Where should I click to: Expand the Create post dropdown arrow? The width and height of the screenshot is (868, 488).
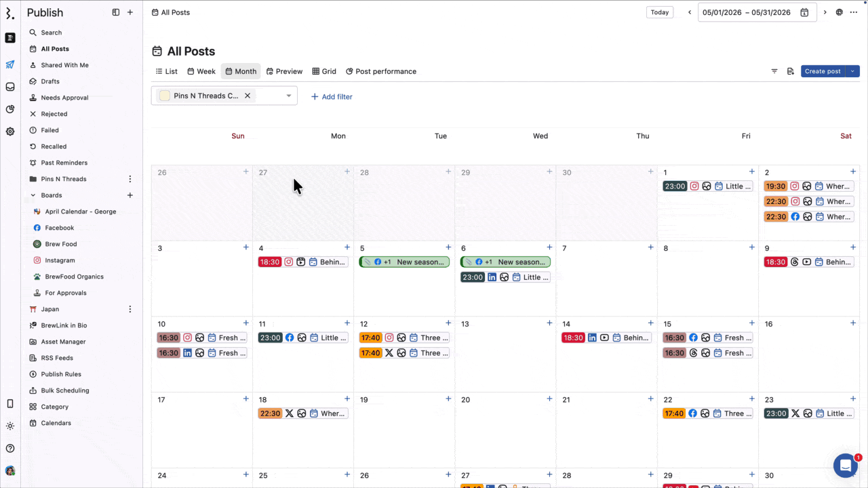click(853, 71)
